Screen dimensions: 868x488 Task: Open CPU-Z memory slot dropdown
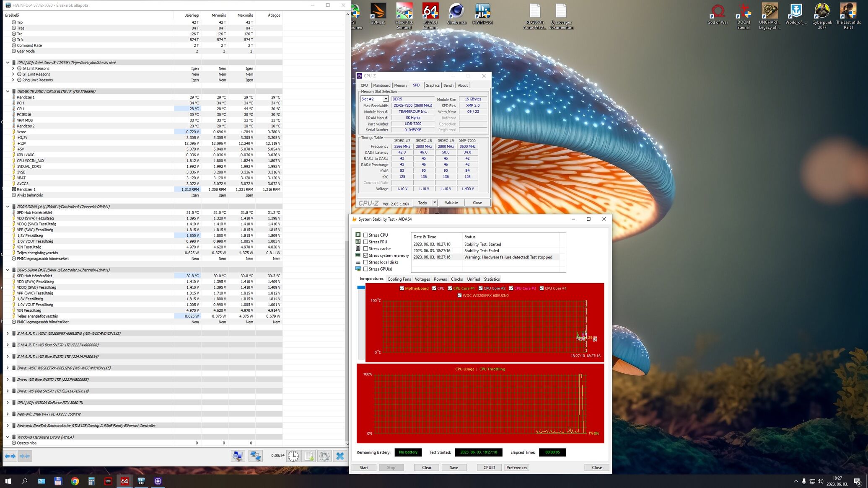coord(386,99)
